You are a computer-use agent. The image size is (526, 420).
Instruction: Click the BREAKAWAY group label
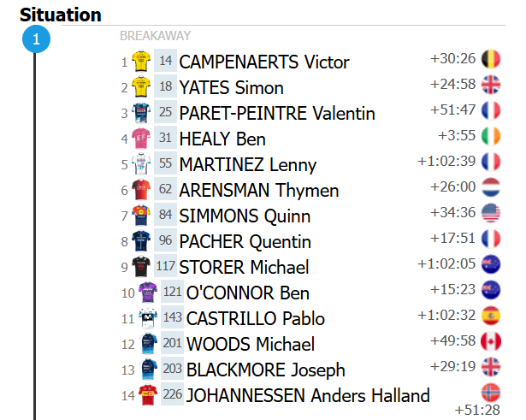(x=155, y=36)
